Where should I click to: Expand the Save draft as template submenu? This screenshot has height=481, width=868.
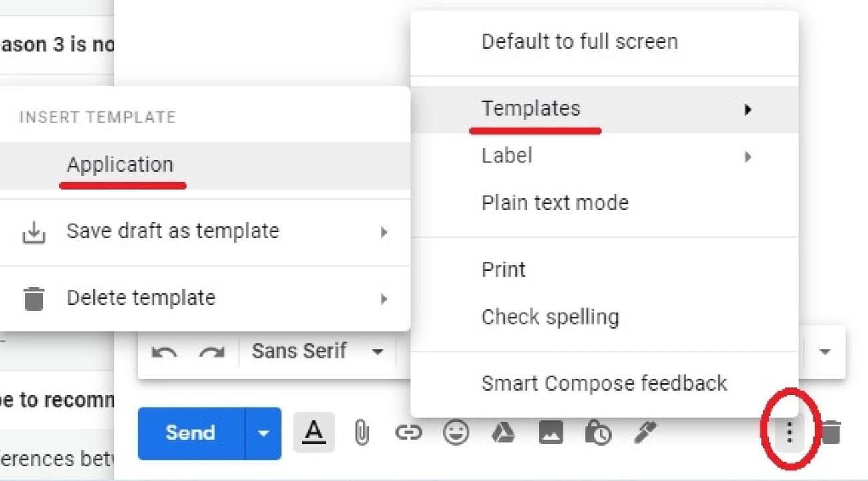point(384,232)
